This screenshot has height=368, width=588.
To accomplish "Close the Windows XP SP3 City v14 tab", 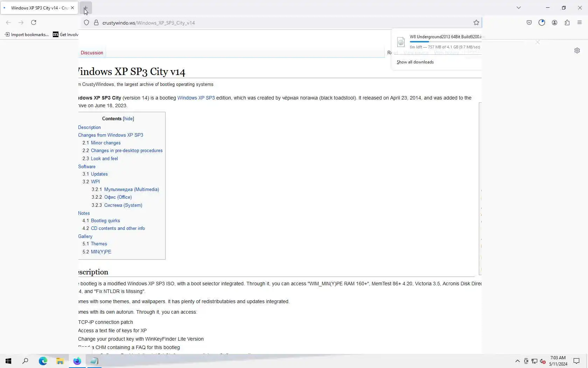I will pyautogui.click(x=72, y=8).
